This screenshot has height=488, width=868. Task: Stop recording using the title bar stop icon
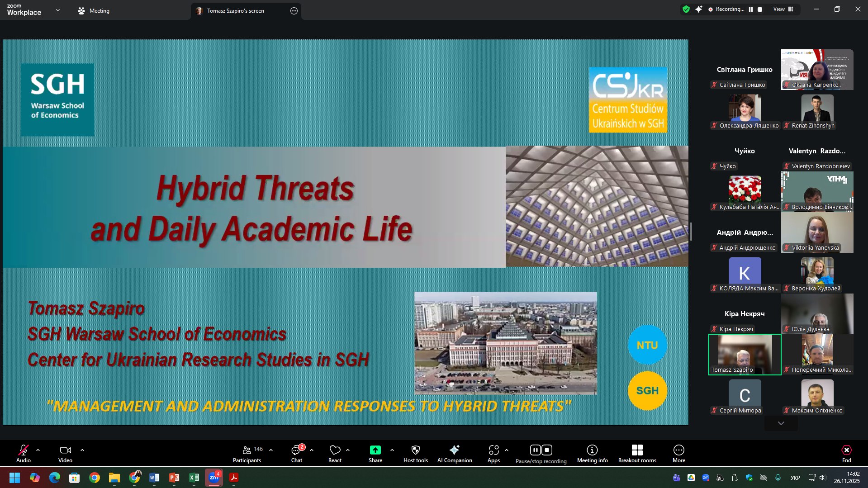point(760,9)
